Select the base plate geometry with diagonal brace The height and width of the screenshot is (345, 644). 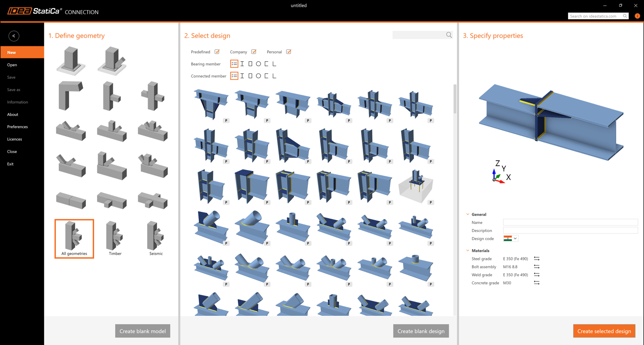click(112, 61)
